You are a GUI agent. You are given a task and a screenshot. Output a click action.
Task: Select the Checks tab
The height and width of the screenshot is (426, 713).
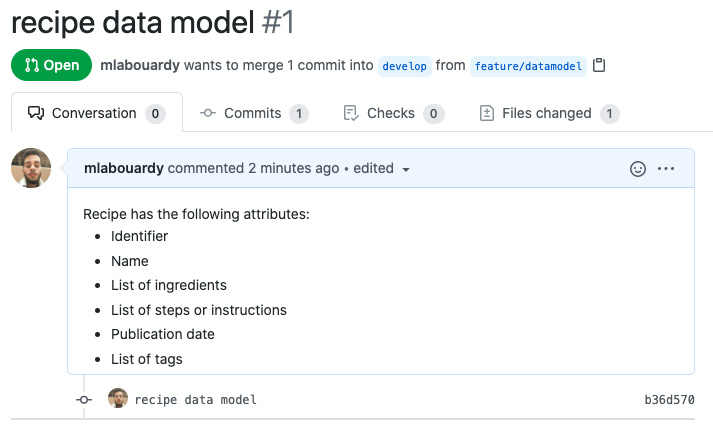click(x=394, y=113)
